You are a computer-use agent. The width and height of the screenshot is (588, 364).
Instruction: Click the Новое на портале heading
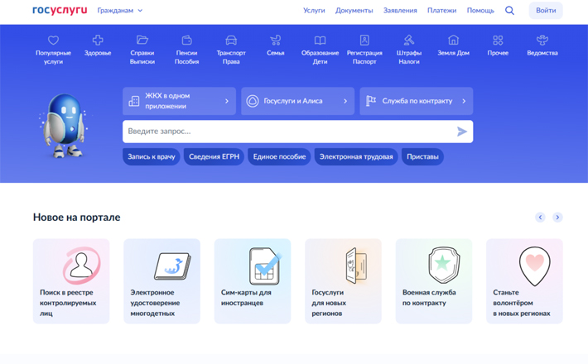tap(76, 218)
